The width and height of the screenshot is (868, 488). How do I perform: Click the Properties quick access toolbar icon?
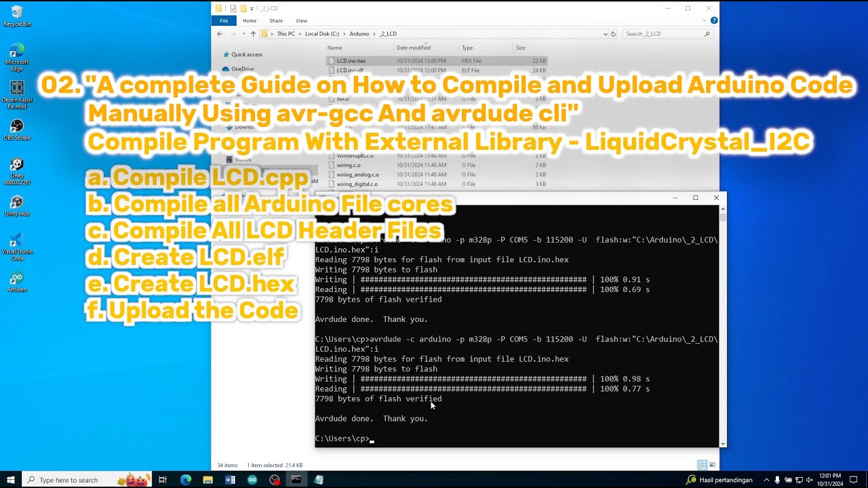[x=233, y=8]
